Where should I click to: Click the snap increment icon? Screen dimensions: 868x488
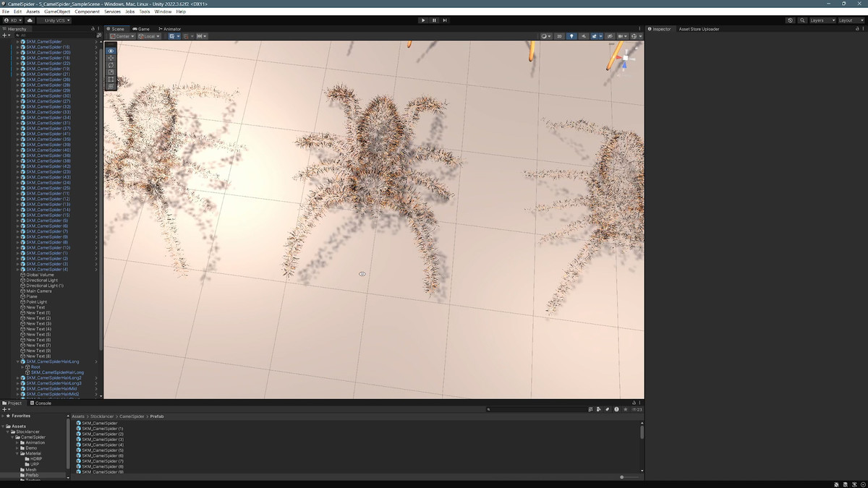point(202,36)
